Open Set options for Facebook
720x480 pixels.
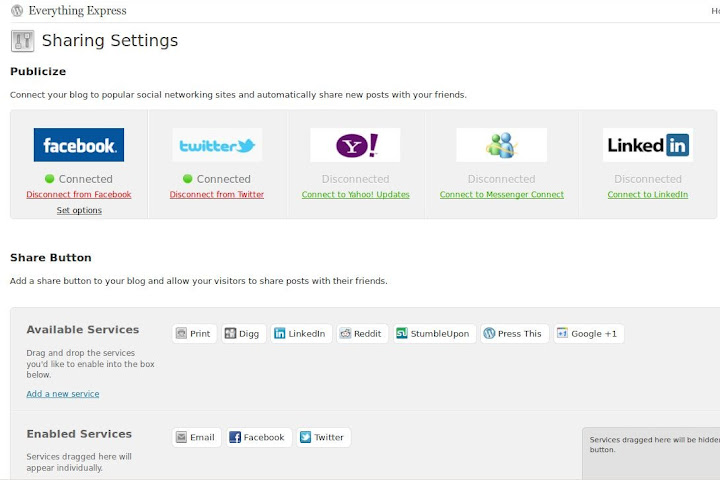(79, 210)
